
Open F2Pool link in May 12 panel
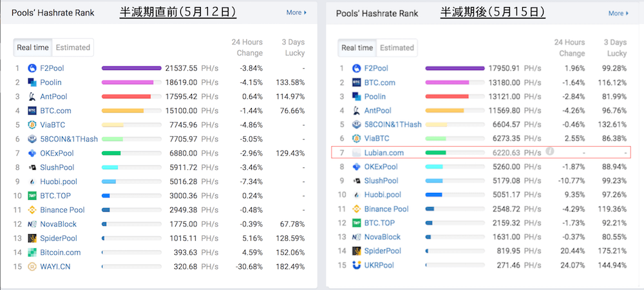52,68
